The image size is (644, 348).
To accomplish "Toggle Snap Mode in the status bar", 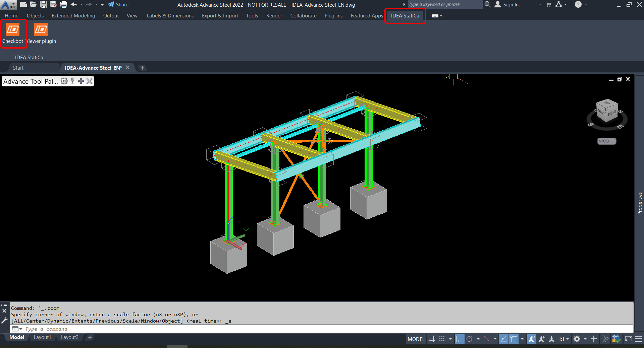I will coord(441,339).
